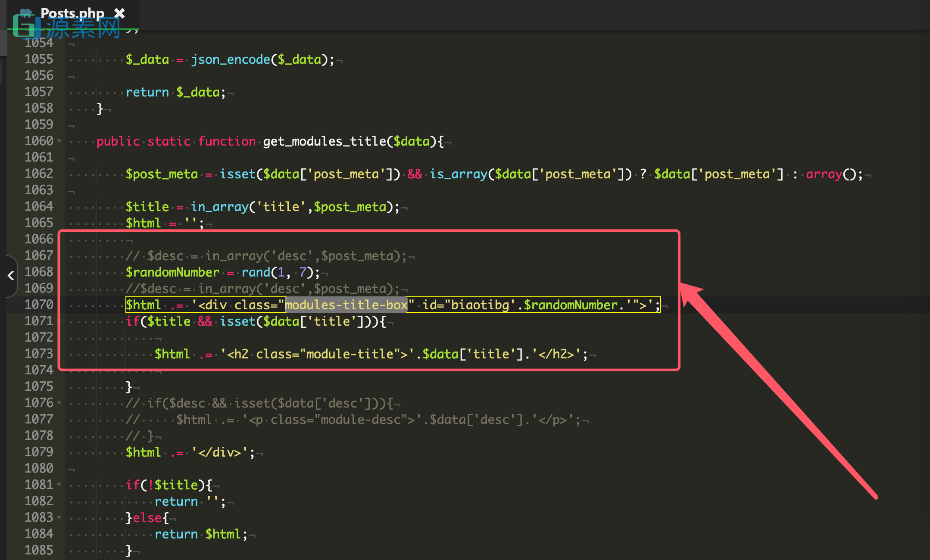The width and height of the screenshot is (930, 560).
Task: Click the green 源素网 logo icon
Action: tap(24, 27)
